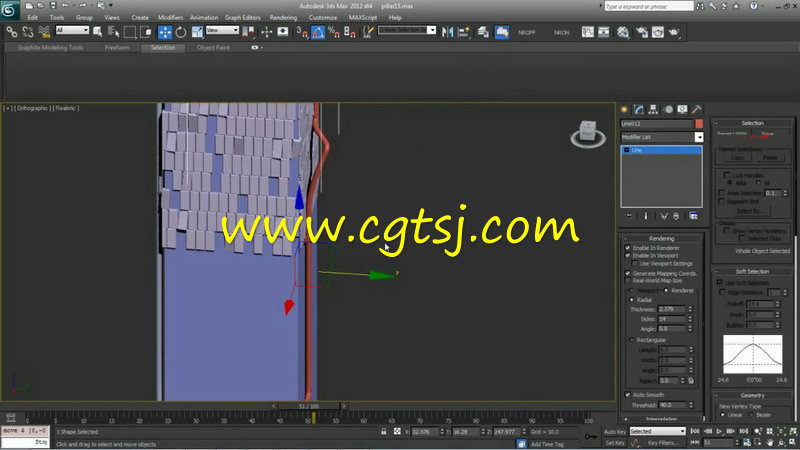Open the Modifiers menu

pos(170,17)
